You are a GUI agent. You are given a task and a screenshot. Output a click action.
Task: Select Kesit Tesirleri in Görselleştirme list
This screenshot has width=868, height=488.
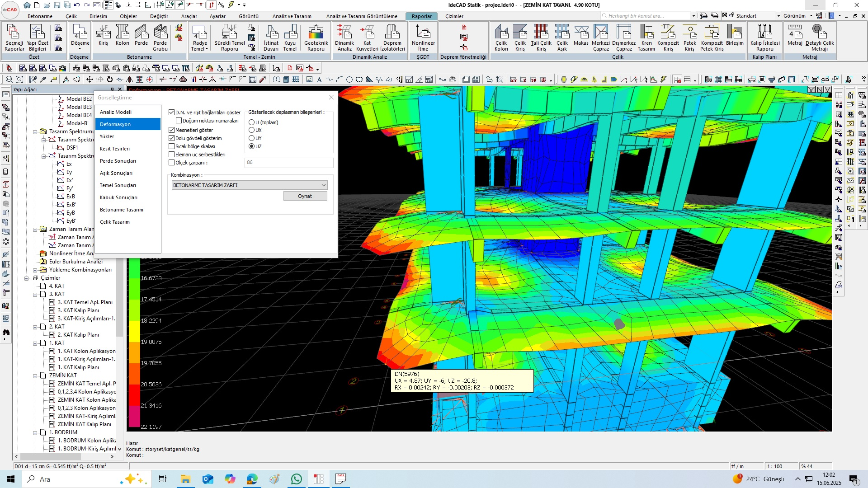tap(128, 149)
